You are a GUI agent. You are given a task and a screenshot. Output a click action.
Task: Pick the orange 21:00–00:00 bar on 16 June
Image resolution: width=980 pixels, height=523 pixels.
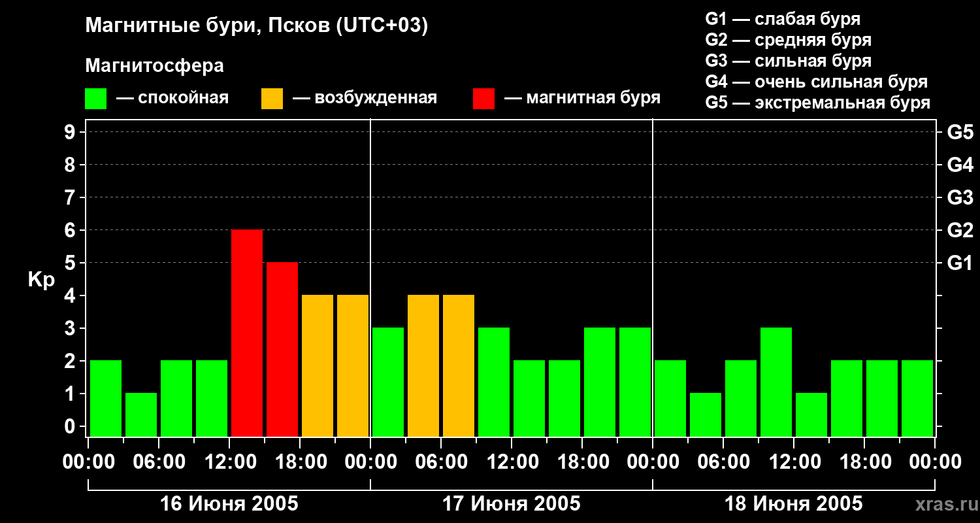pyautogui.click(x=353, y=365)
